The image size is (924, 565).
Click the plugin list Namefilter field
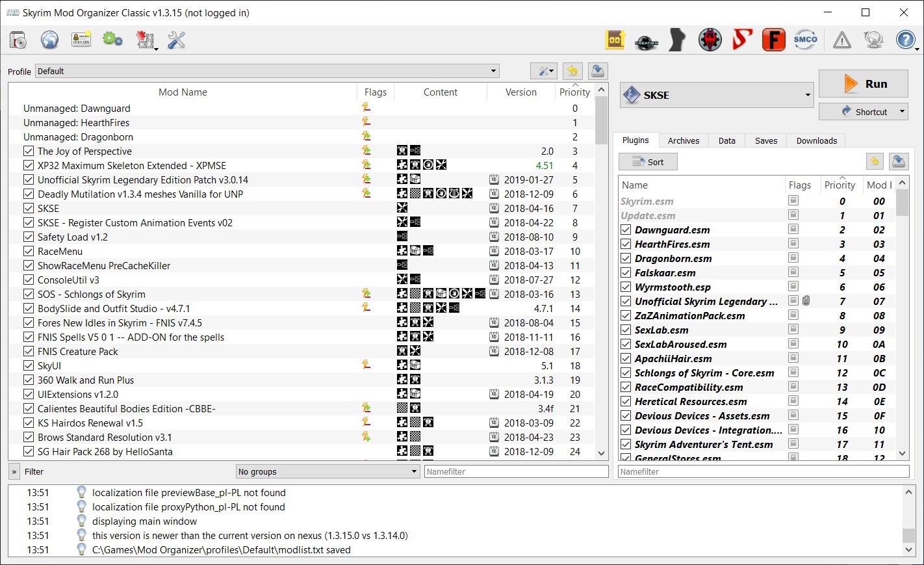pos(764,471)
